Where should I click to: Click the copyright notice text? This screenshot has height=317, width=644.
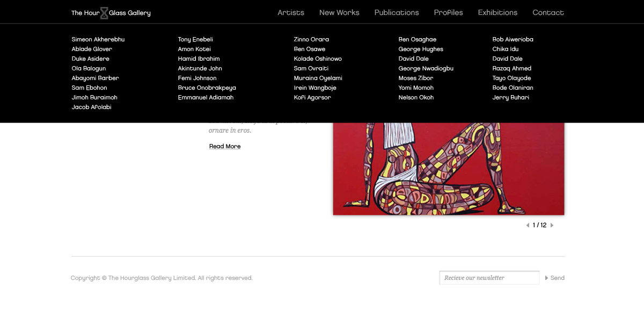pyautogui.click(x=162, y=278)
